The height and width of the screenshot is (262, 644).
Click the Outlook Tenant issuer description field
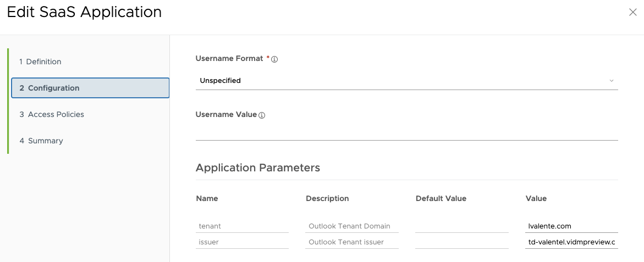[x=352, y=242]
